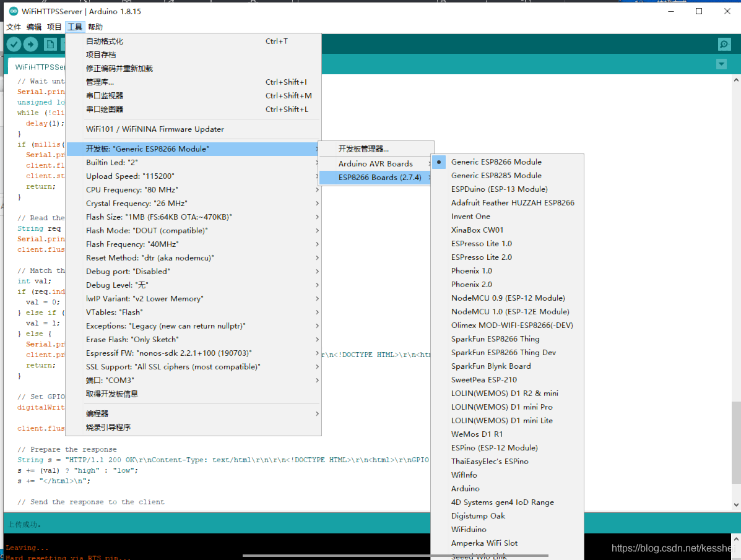Expand 编程器 submenu
Image resolution: width=741 pixels, height=560 pixels.
194,413
